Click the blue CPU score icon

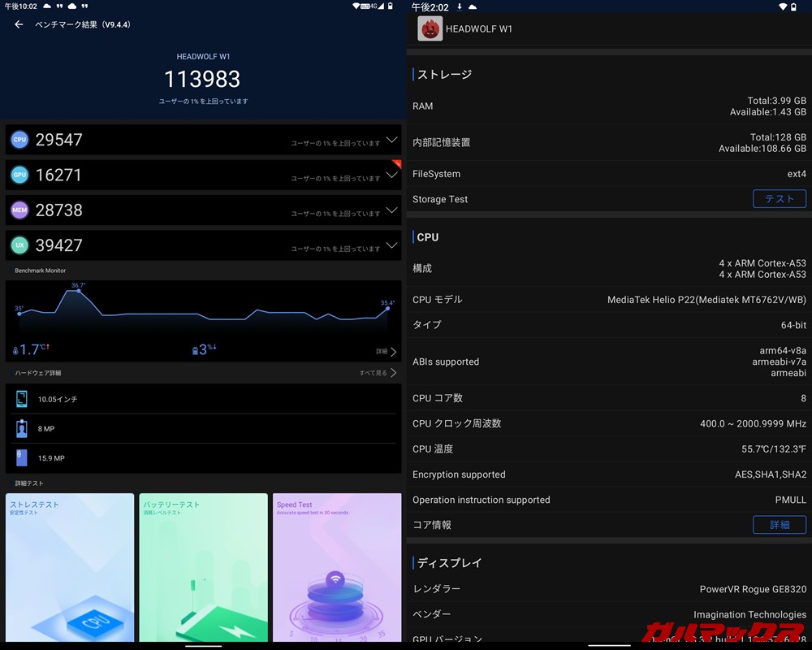[x=19, y=140]
